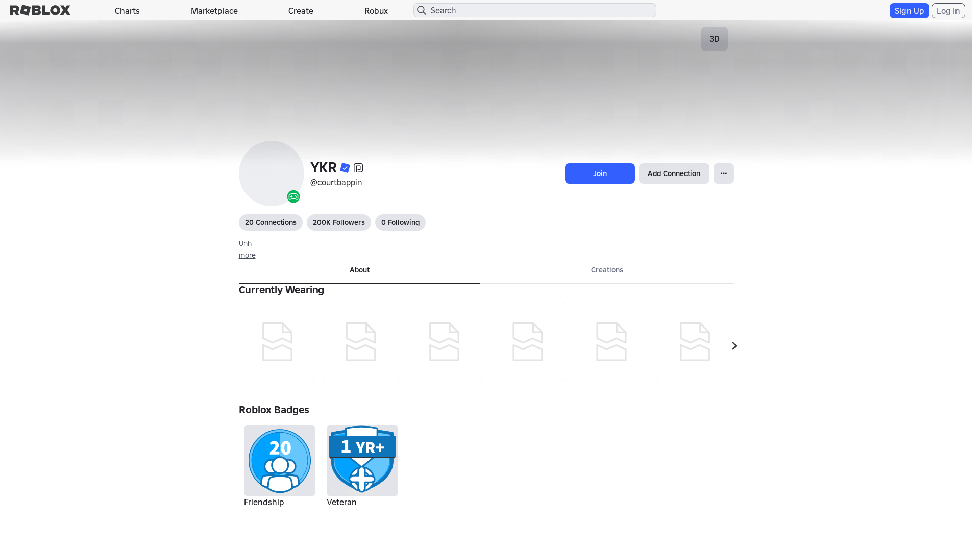The height and width of the screenshot is (551, 980).
Task: Join the game YKR is playing
Action: 600,173
